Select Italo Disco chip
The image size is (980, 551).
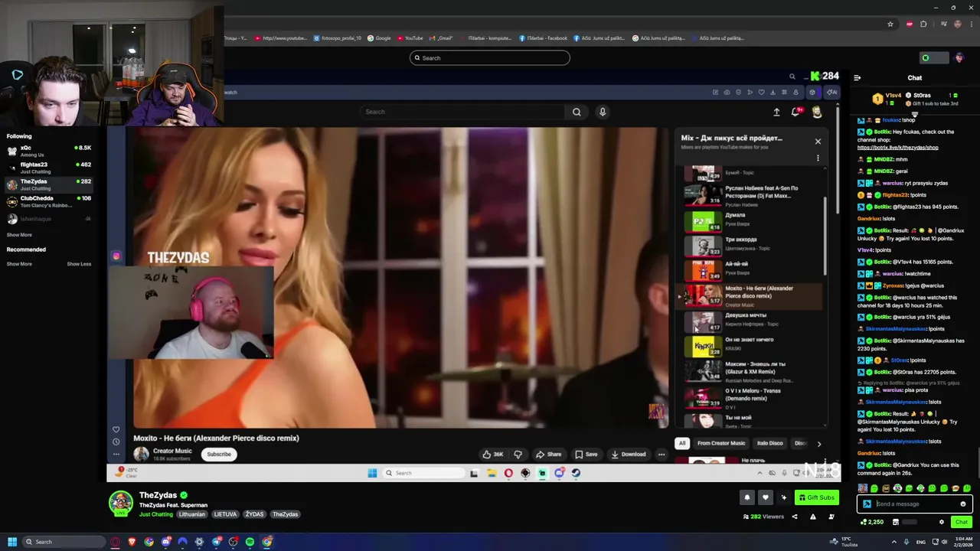pyautogui.click(x=770, y=443)
